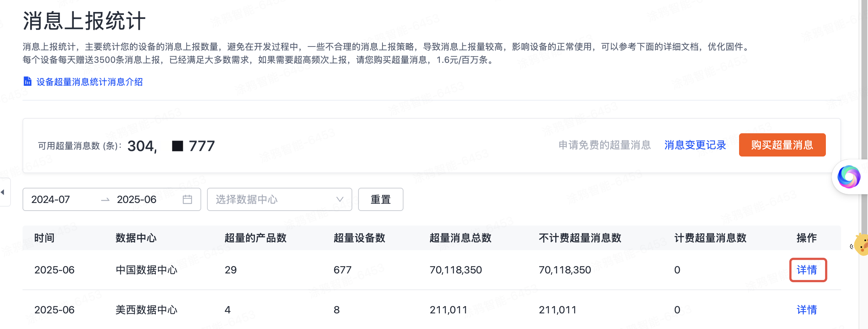This screenshot has height=329, width=868.
Task: Open the document icon beside 设备超量消息统计消息介绍
Action: click(28, 81)
